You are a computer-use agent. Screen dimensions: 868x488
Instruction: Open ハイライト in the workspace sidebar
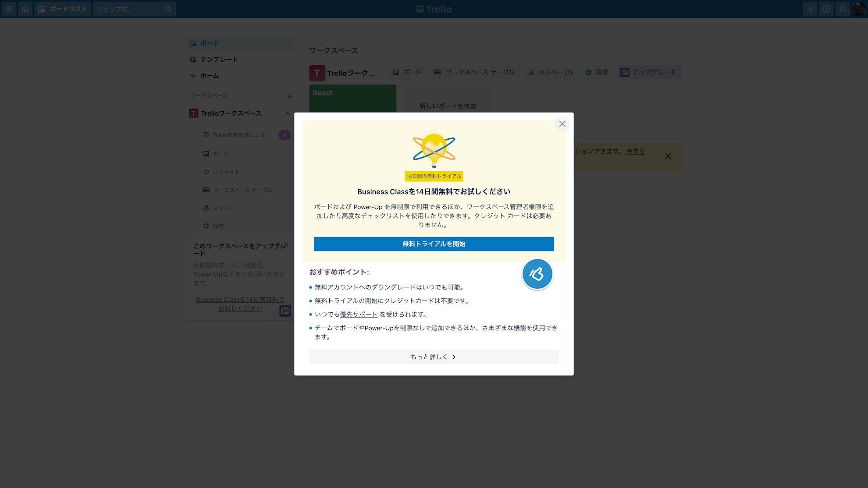tap(226, 172)
